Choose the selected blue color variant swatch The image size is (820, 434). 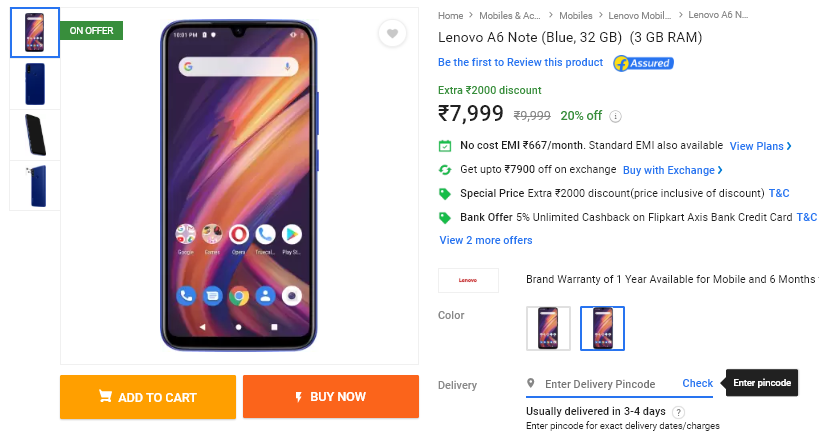pyautogui.click(x=602, y=328)
